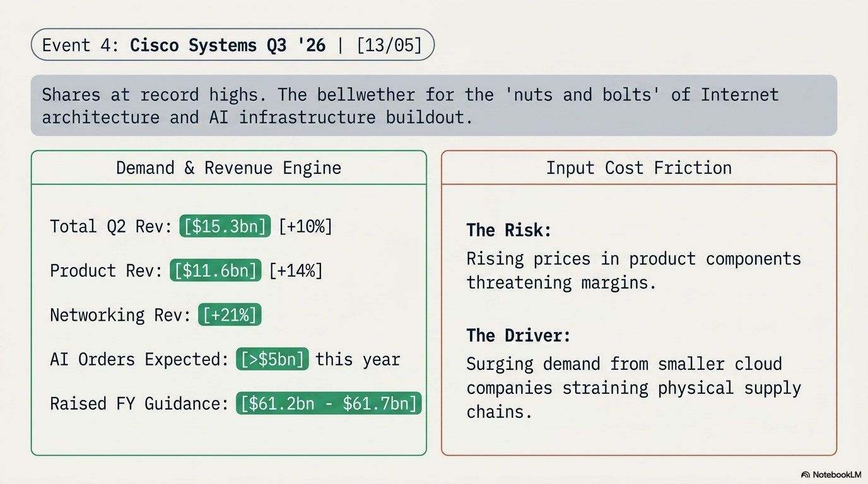Click the Input Cost Friction heading

(638, 168)
